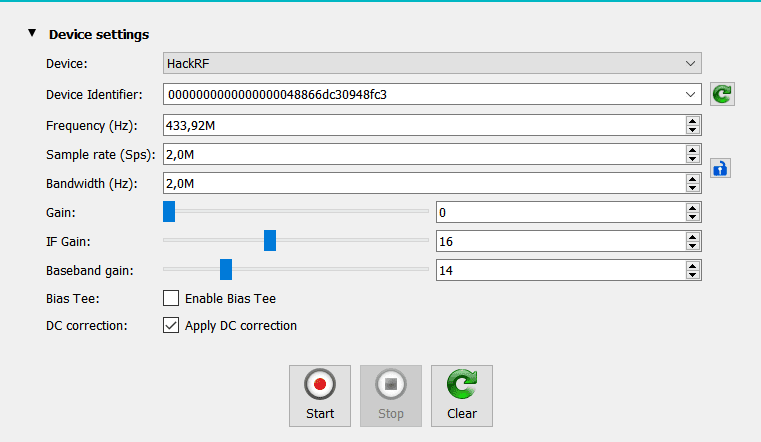Screen dimensions: 761x442
Task: Click the Enable Bias Tee label
Action: [x=231, y=298]
